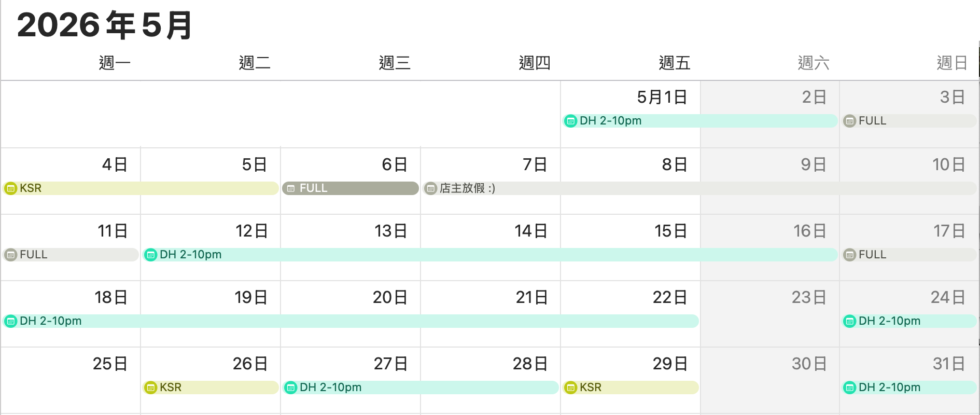
Task: Click calendar icon on May 3 FULL event
Action: click(849, 121)
